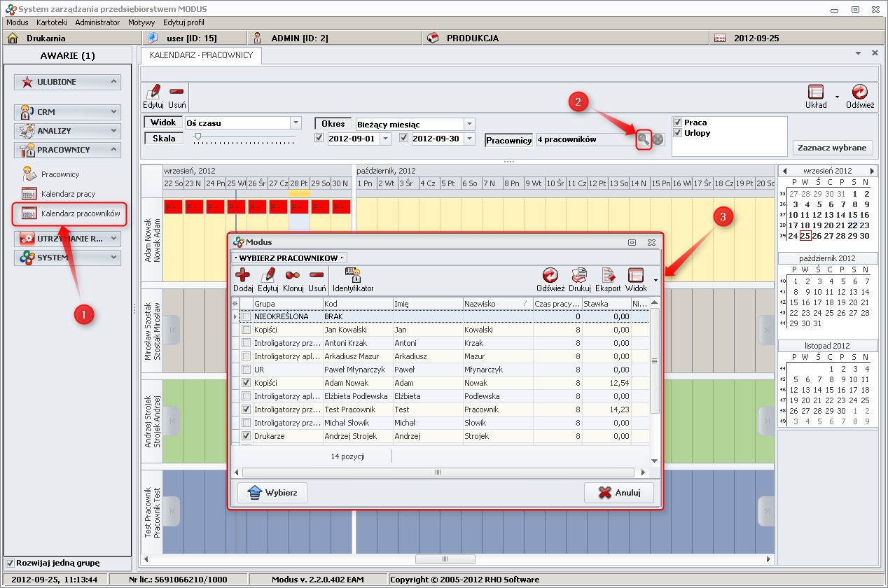The width and height of the screenshot is (888, 588).
Task: Click the Skala slider handle
Action: click(x=198, y=137)
